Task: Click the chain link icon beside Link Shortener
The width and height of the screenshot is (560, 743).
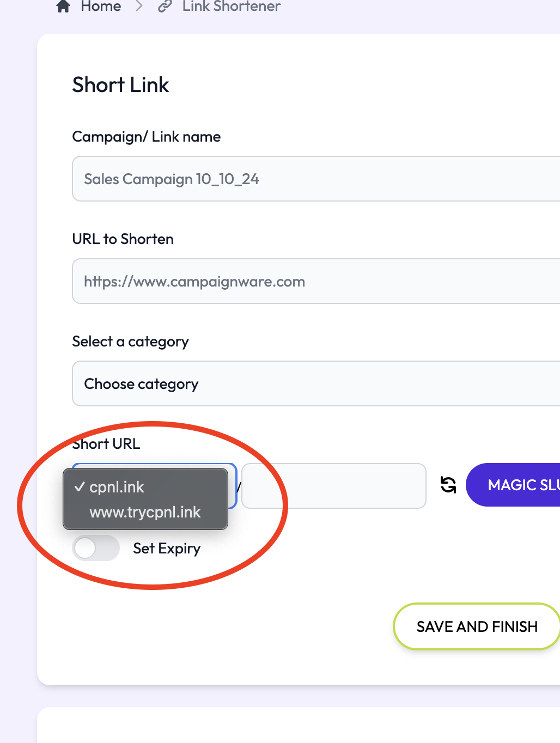Action: [x=165, y=7]
